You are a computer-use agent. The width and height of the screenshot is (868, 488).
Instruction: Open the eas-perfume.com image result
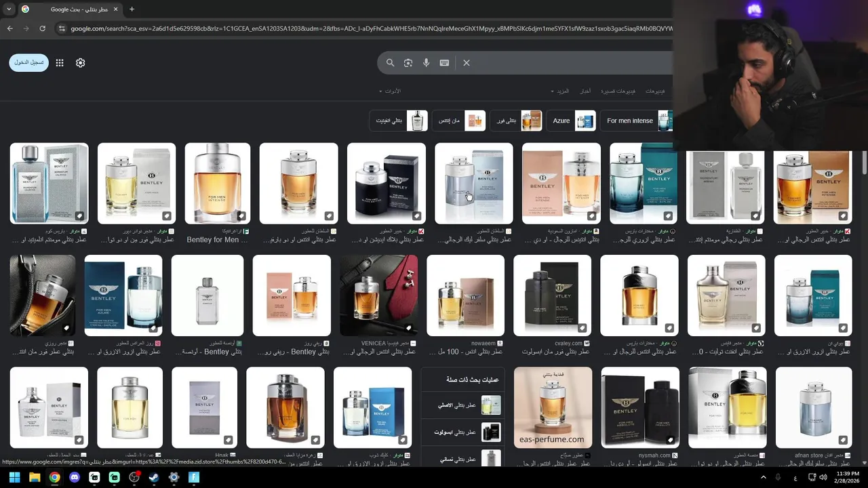pos(553,407)
